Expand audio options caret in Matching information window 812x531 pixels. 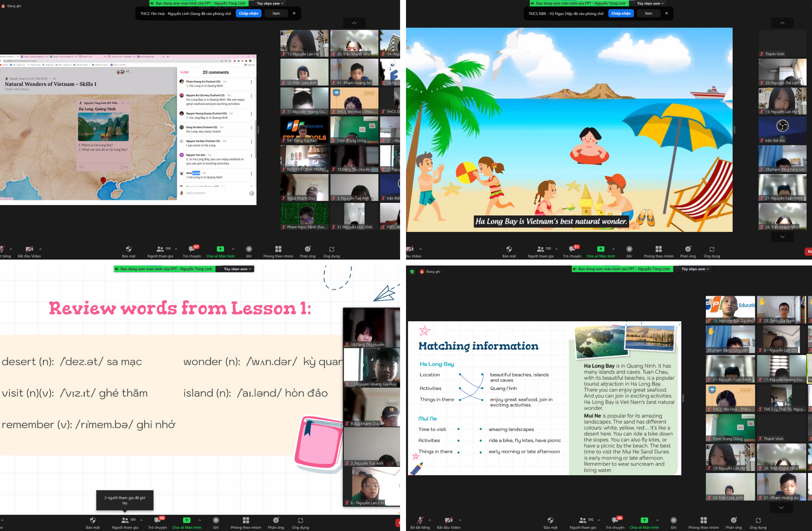430,520
